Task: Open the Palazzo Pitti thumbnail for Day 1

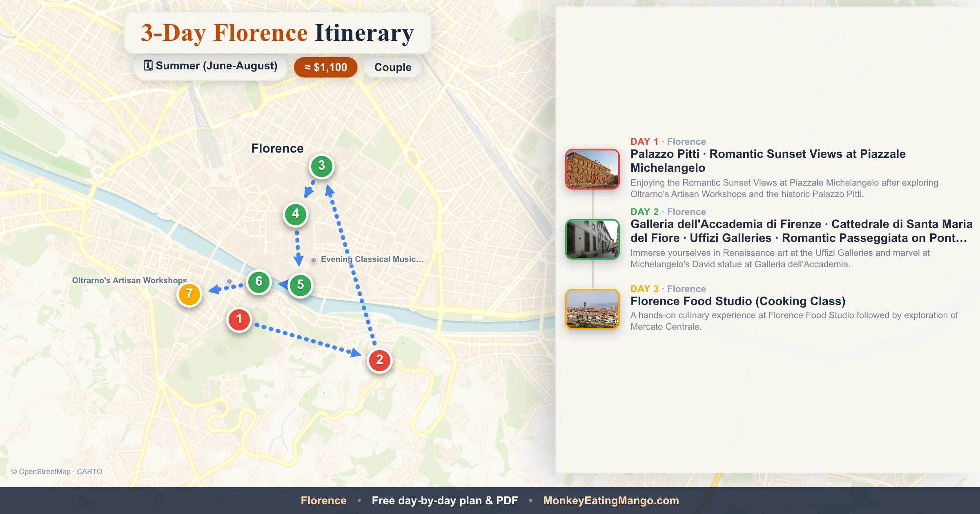Action: tap(592, 169)
